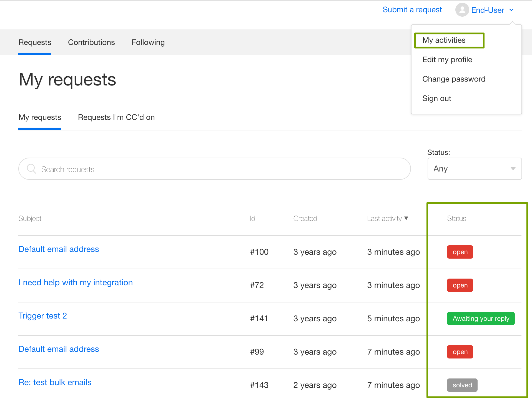Open the Requests I'm CC'd on tab

tap(116, 117)
